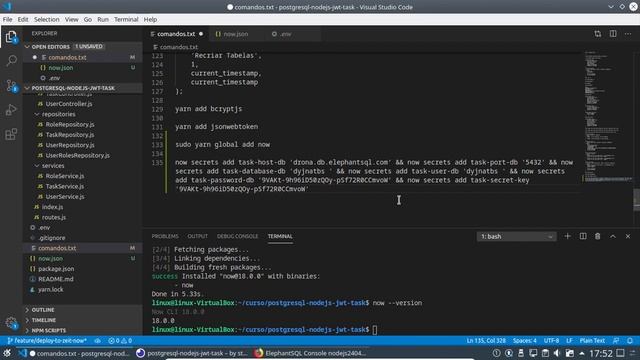This screenshot has width=640, height=360.
Task: Open the Source Control view
Action: [x=11, y=86]
